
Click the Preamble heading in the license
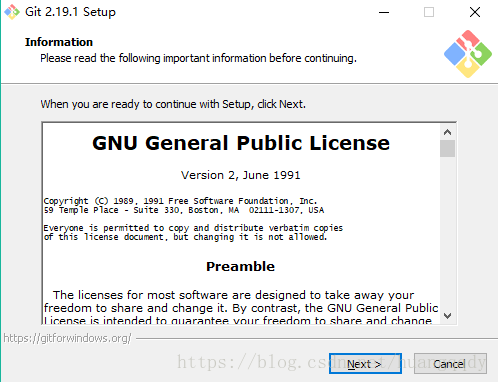pos(240,267)
